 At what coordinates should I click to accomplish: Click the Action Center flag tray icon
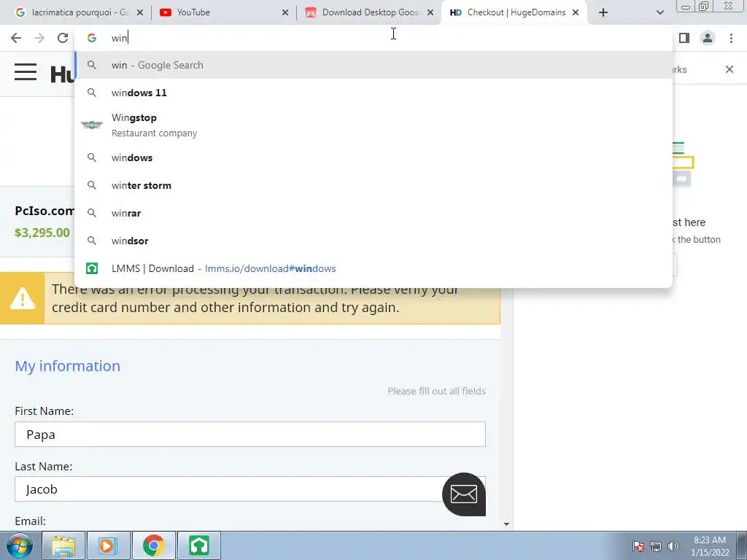click(638, 546)
